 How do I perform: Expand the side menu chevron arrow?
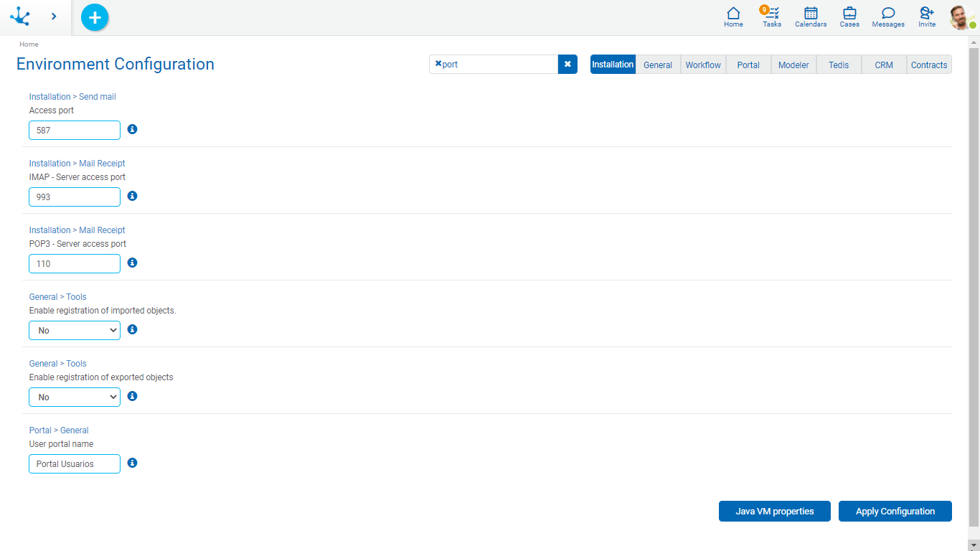tap(54, 17)
